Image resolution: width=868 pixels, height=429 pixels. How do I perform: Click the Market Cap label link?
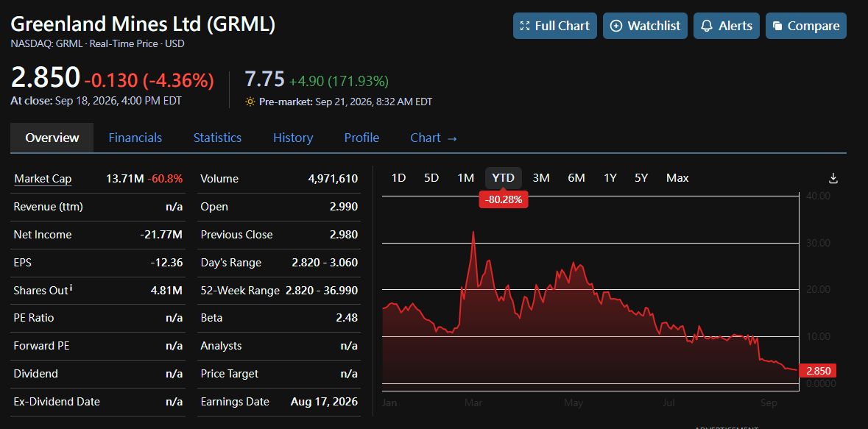point(43,179)
